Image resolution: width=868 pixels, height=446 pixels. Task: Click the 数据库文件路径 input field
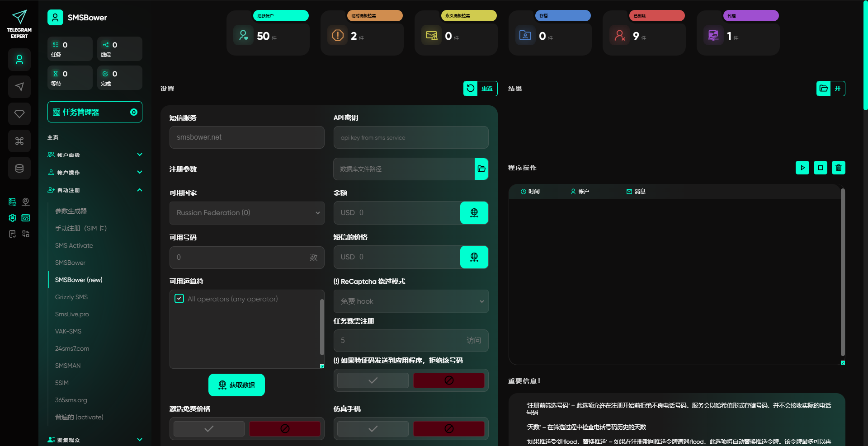(404, 169)
